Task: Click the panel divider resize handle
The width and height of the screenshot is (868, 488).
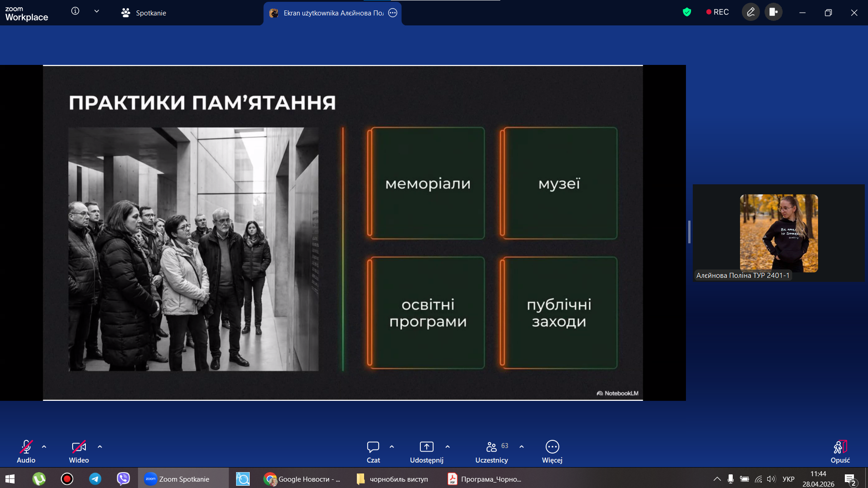Action: pos(689,232)
